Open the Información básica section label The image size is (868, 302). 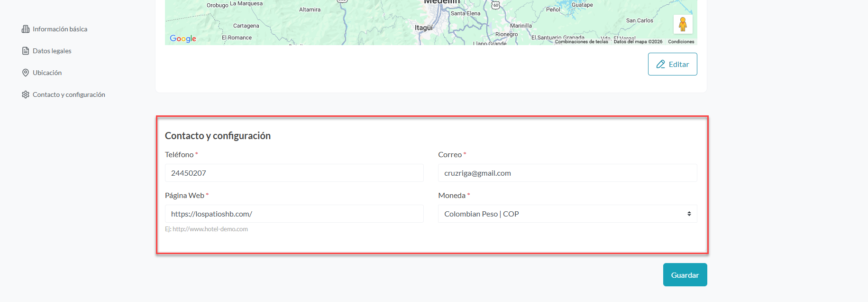click(x=60, y=29)
